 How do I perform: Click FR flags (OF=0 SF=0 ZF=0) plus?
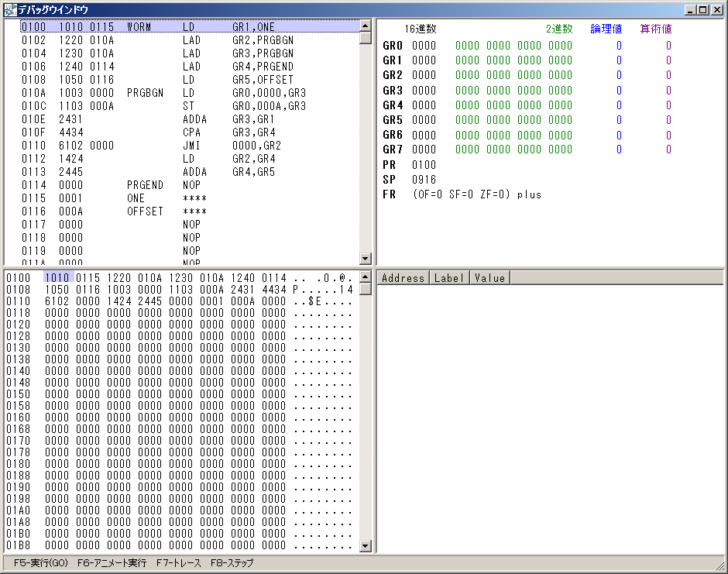click(477, 194)
